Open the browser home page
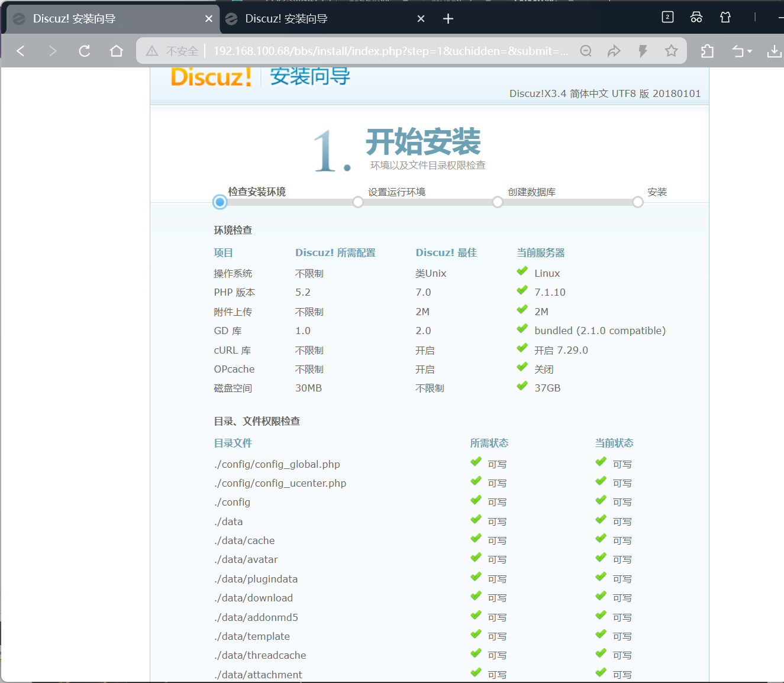 [x=117, y=51]
